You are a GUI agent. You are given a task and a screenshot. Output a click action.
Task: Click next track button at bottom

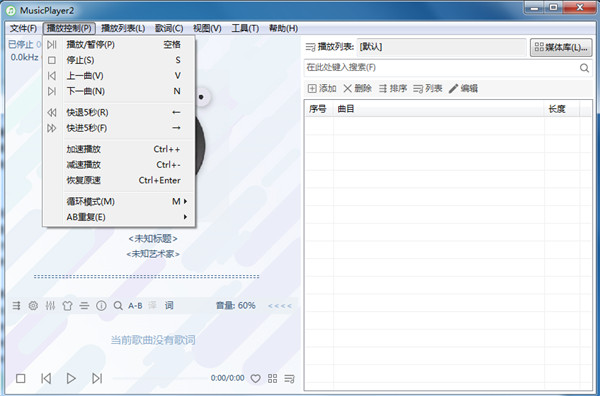[97, 378]
